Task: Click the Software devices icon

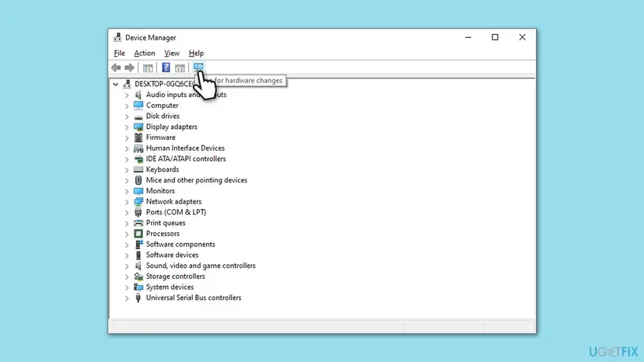Action: pyautogui.click(x=138, y=255)
